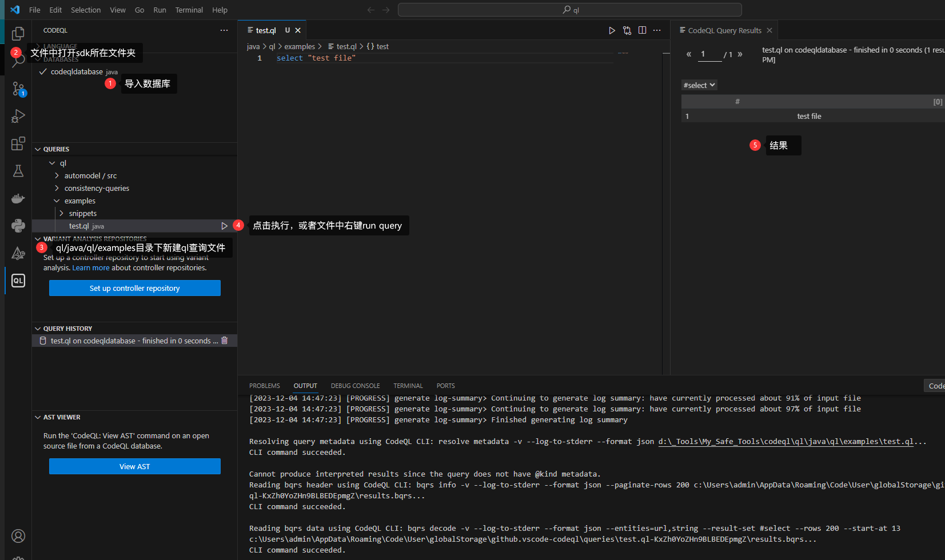Collapse the QUERY HISTORY section

point(38,329)
